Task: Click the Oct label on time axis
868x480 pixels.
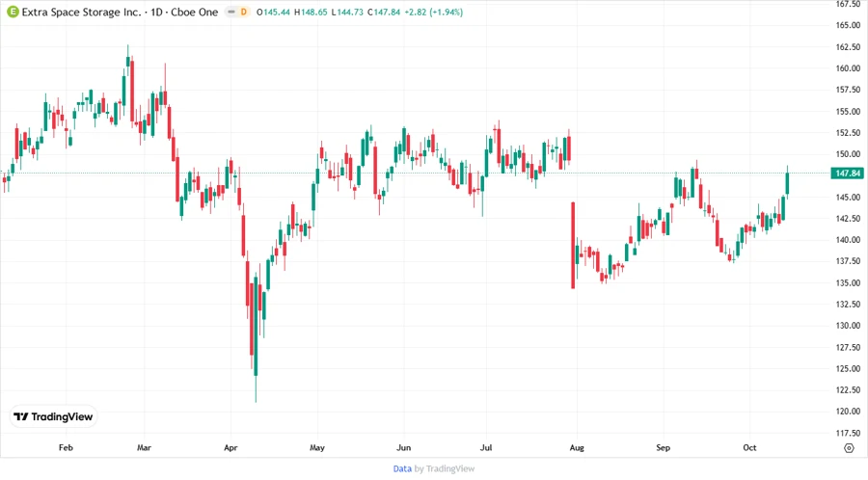Action: 749,447
